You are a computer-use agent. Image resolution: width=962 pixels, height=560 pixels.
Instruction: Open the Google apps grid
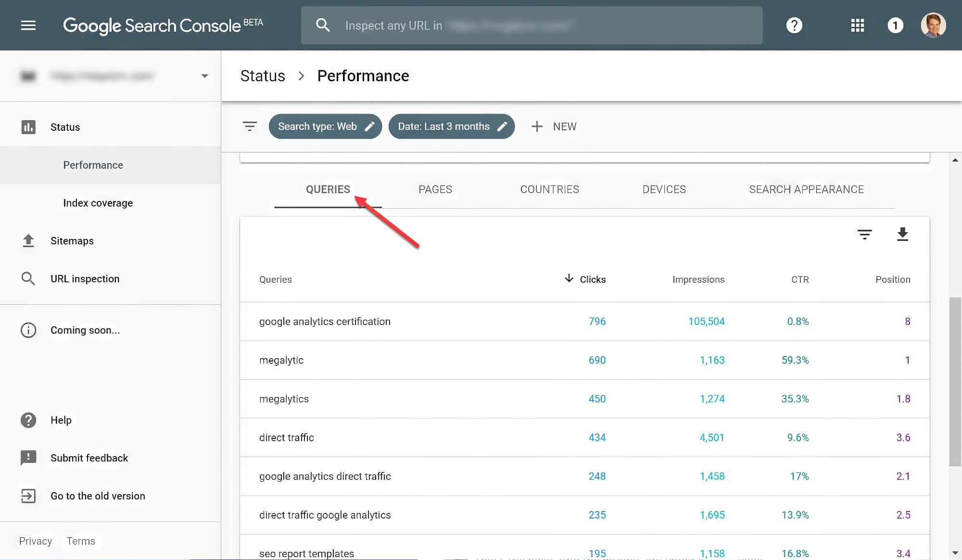click(x=857, y=25)
